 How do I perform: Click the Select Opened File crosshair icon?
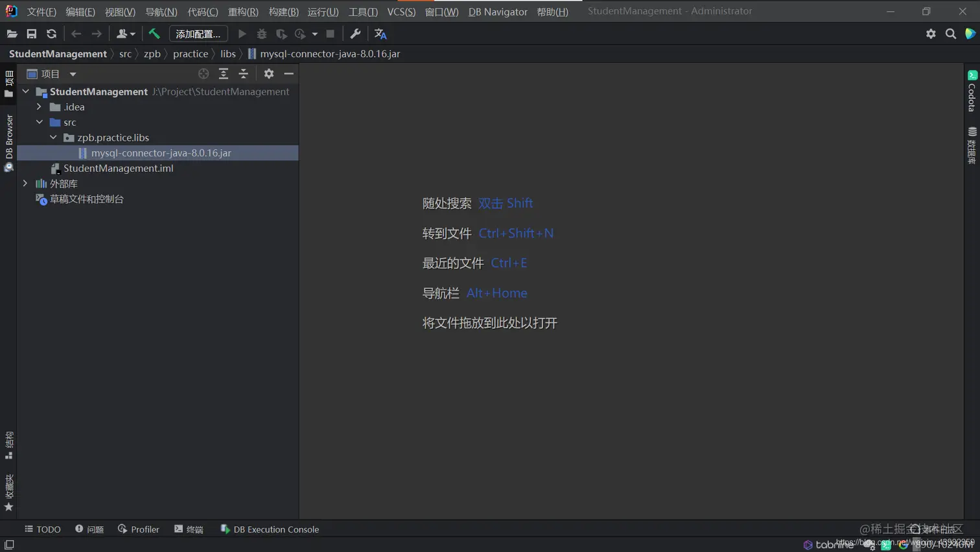tap(203, 73)
